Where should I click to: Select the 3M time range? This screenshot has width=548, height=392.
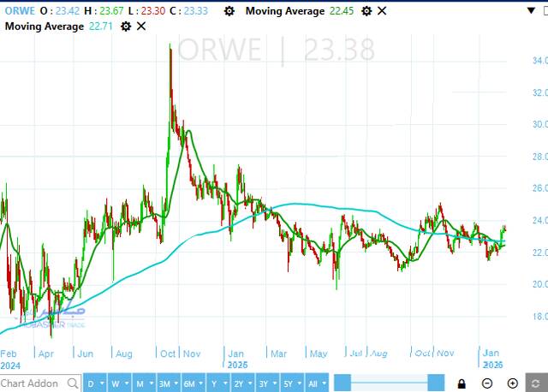[x=166, y=383]
